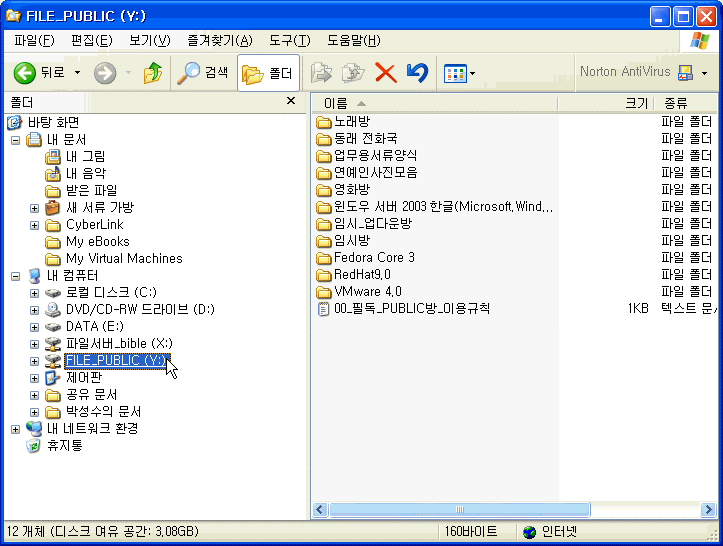Click the FILE_PUBLIC (Y:) network drive icon
This screenshot has width=723, height=546.
pos(53,361)
